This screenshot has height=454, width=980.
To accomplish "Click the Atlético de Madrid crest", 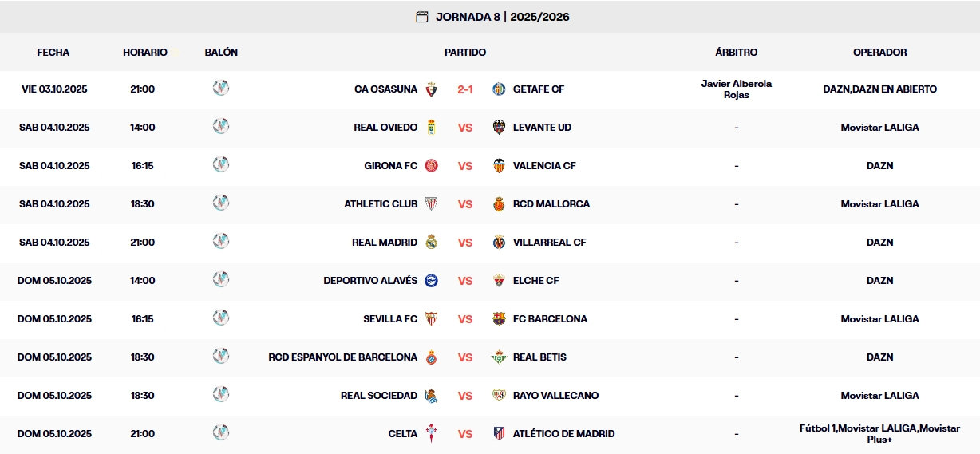I will tap(500, 434).
